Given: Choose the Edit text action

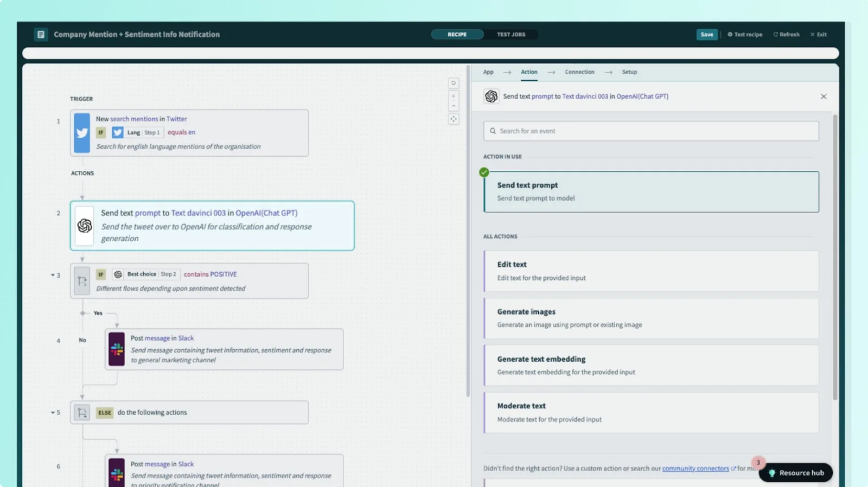Looking at the screenshot, I should point(651,271).
